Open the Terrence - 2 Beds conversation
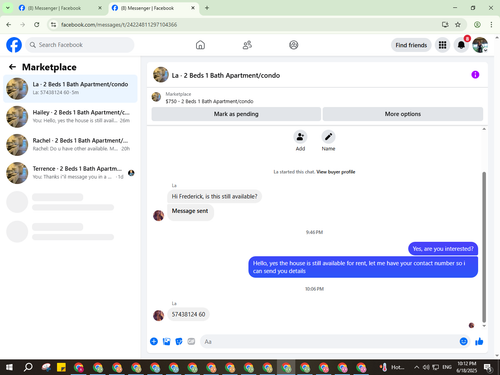 click(70, 173)
